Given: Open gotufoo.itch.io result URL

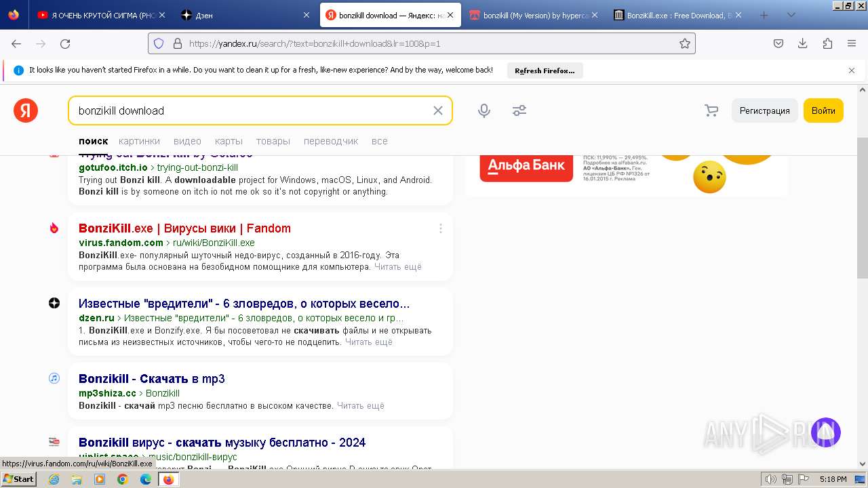Looking at the screenshot, I should [x=157, y=167].
